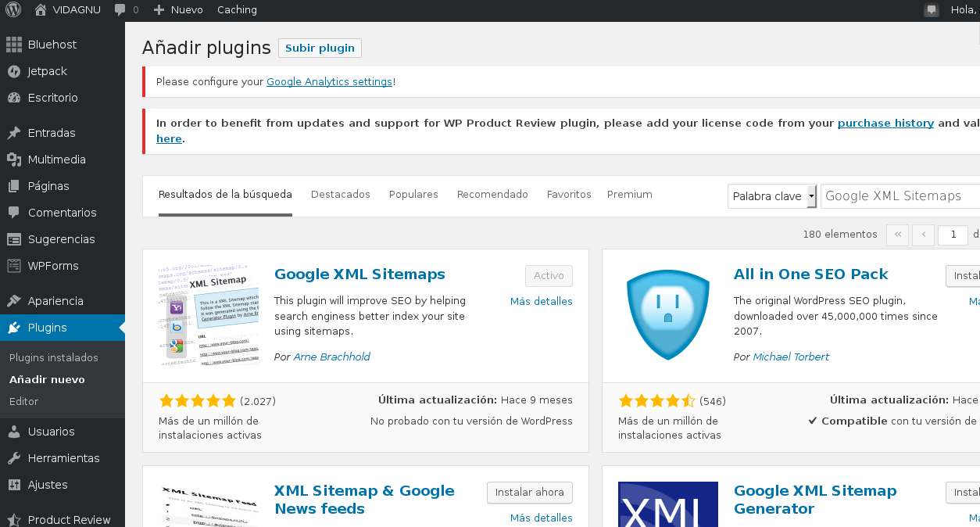This screenshot has width=980, height=527.
Task: Click the Comentarios speech bubble icon
Action: (14, 213)
